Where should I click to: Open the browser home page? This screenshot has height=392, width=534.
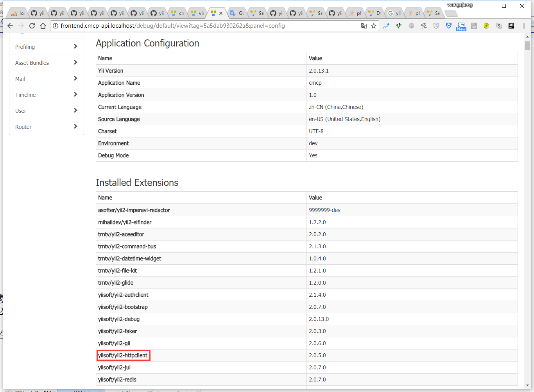pos(43,26)
